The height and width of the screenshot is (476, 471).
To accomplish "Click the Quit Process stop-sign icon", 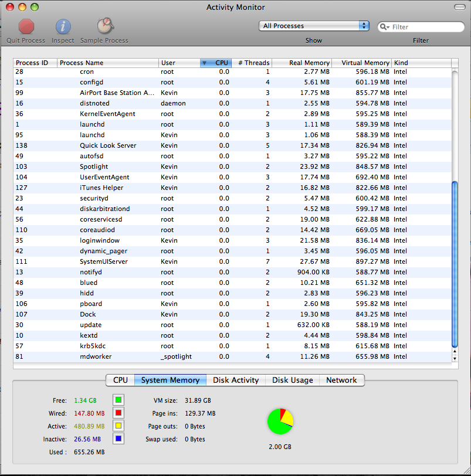I will (x=26, y=26).
